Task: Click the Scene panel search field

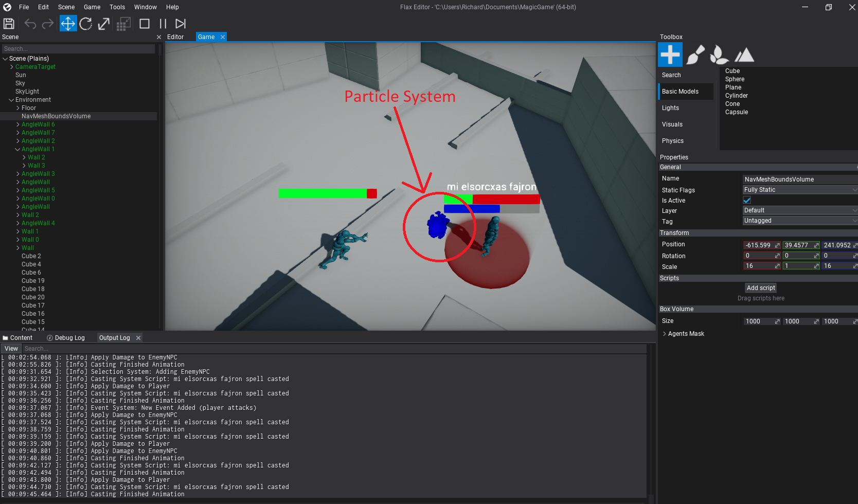Action: tap(77, 48)
